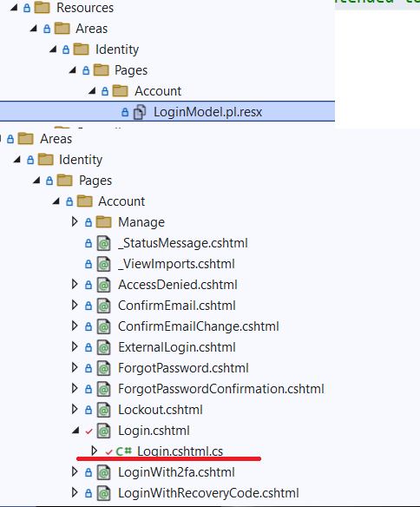Expand the LoginWith2fa.cshtml node
The height and width of the screenshot is (507, 420).
75,472
